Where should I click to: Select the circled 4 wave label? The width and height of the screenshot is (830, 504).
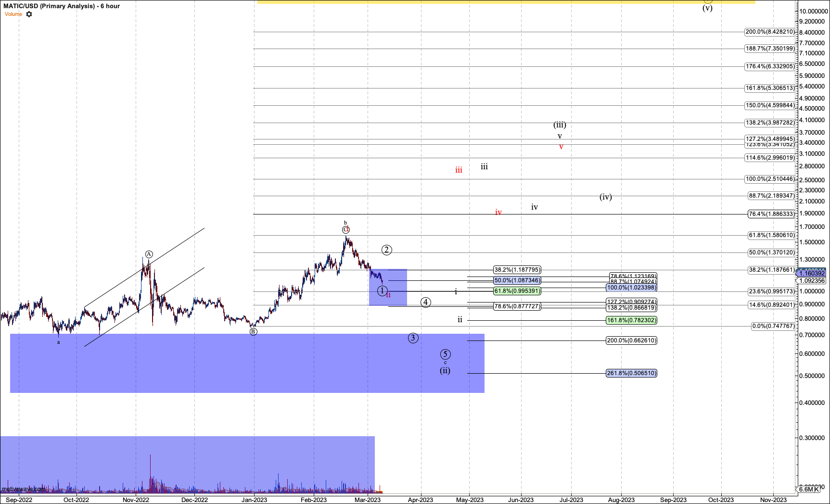point(425,302)
